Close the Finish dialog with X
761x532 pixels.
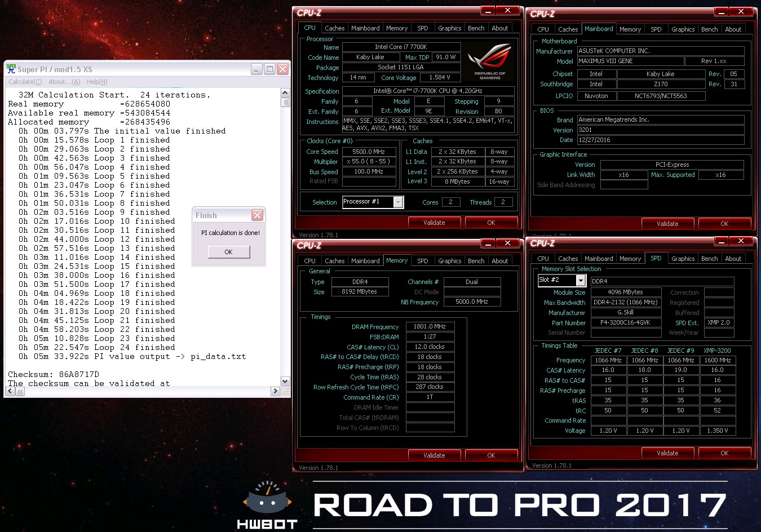tap(258, 215)
